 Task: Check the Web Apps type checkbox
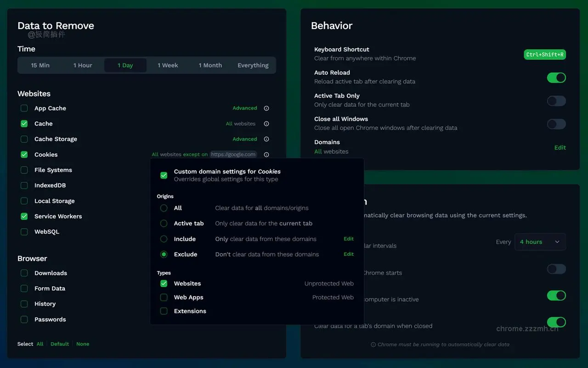[164, 297]
